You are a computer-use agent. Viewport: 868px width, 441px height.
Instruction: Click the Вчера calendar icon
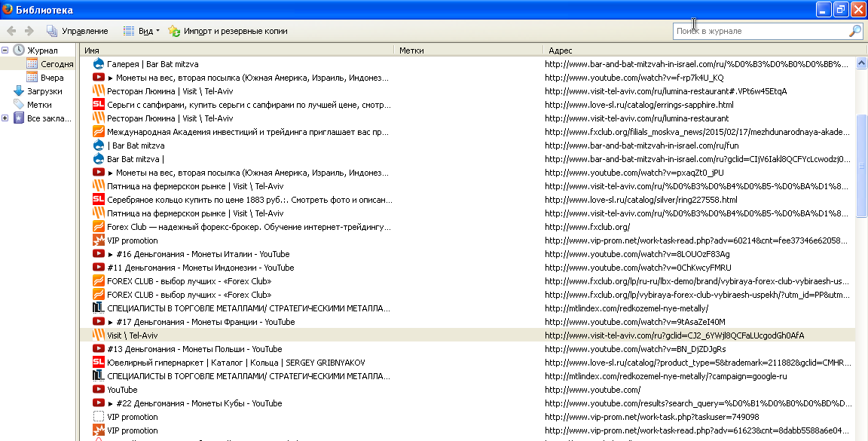pos(32,78)
